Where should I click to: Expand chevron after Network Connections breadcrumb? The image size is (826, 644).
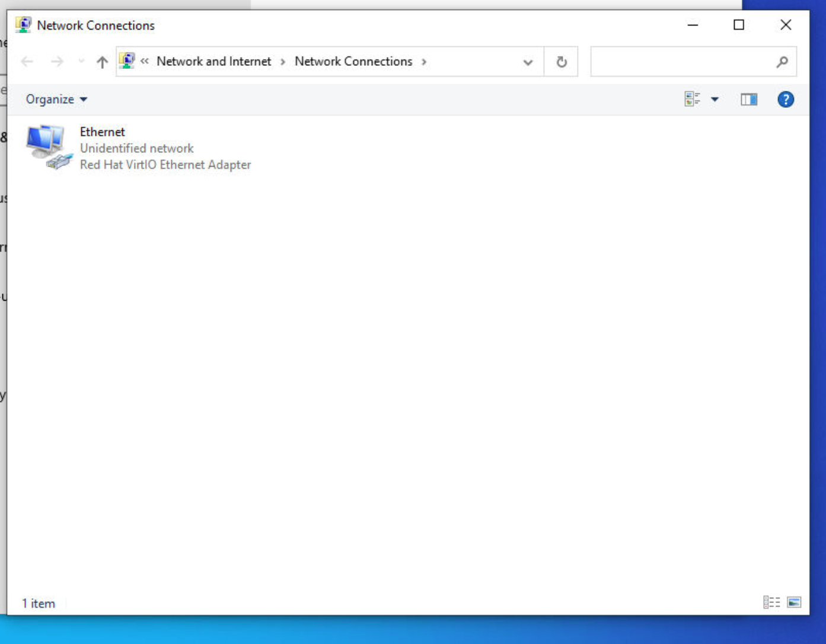point(424,62)
